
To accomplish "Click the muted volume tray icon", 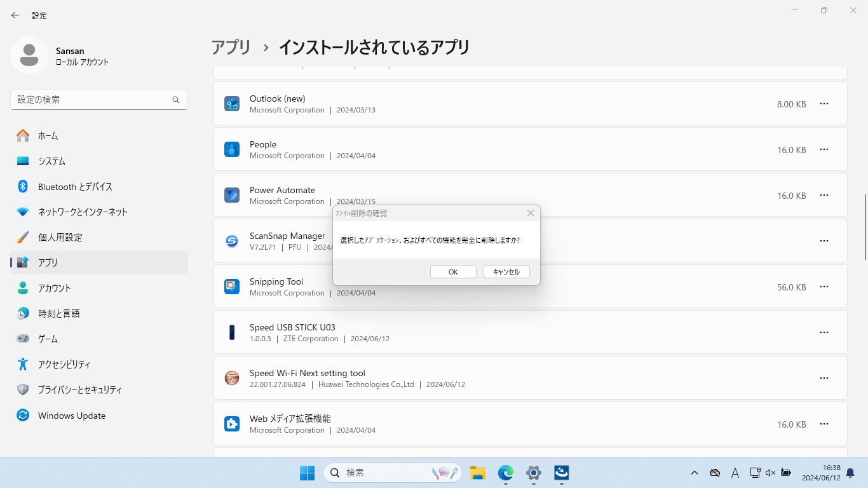I will click(771, 473).
